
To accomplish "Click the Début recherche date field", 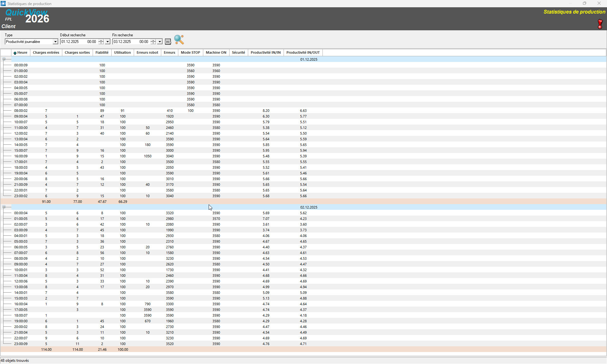I will pos(73,42).
